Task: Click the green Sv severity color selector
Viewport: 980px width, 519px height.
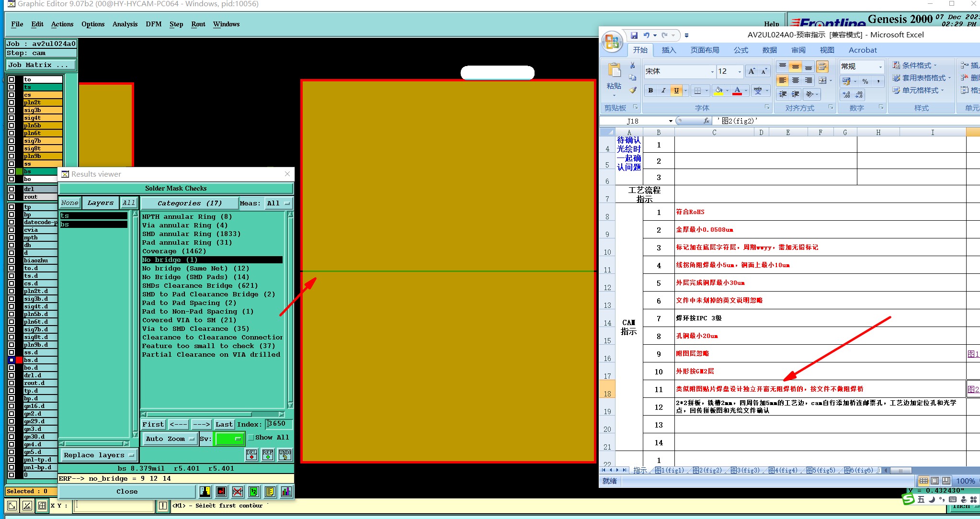Action: point(230,439)
